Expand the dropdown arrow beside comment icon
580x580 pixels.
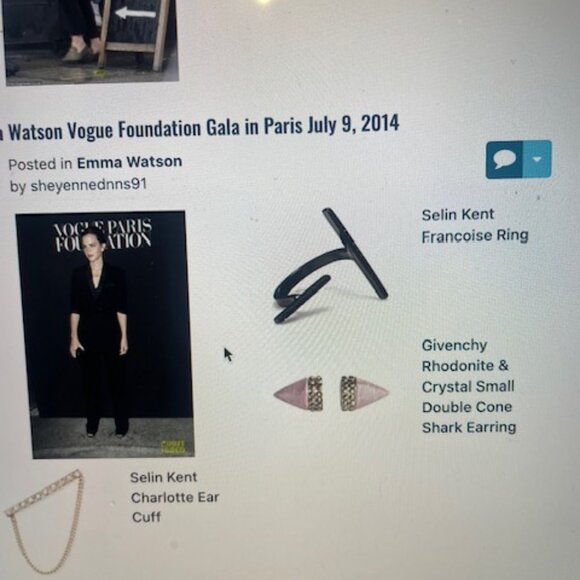(x=537, y=159)
